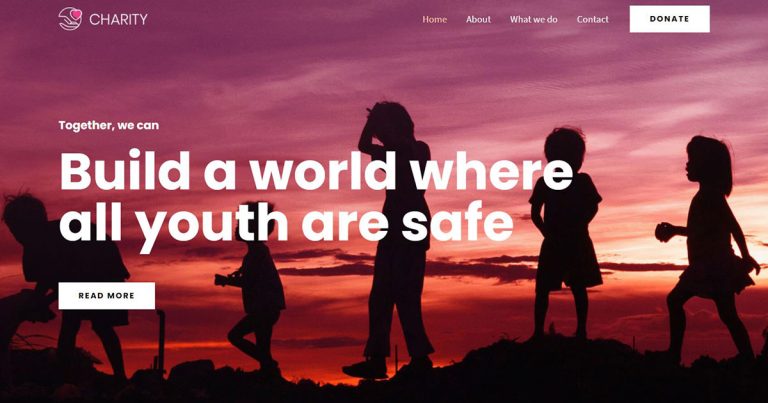Click the READ MORE button
The image size is (768, 403).
point(107,296)
